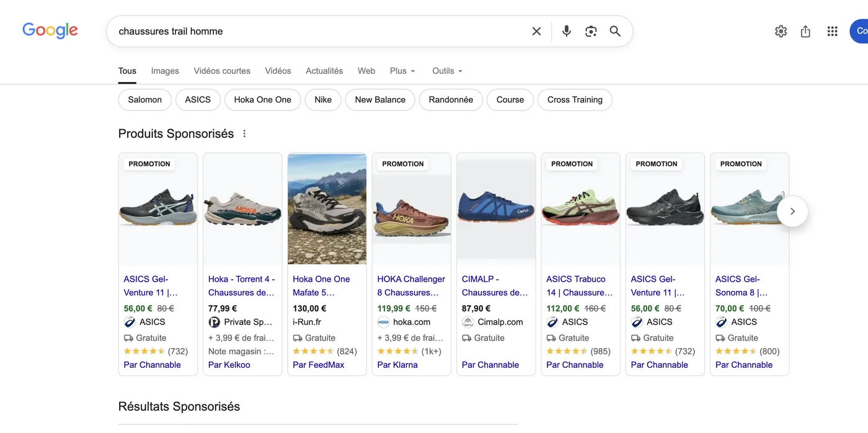This screenshot has height=433, width=868.
Task: Open Google Lens image search icon
Action: (591, 31)
